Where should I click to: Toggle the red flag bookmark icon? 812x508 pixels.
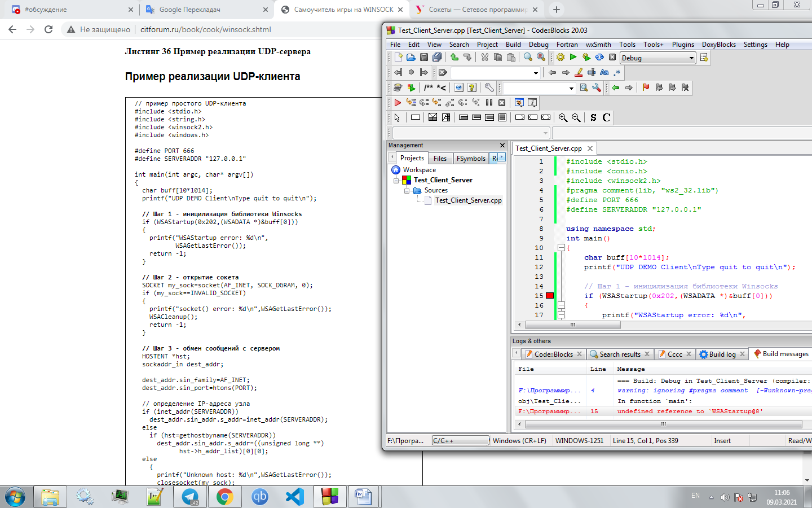click(646, 87)
